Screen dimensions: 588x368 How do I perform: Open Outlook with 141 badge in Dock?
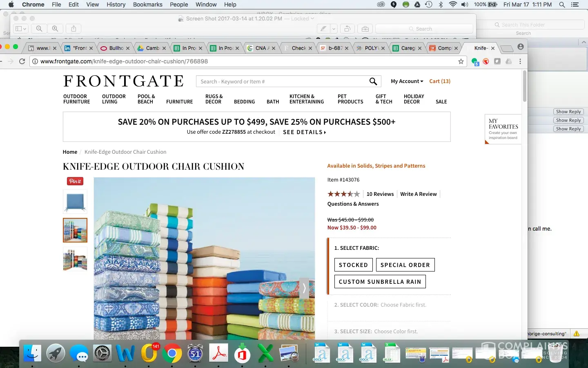(149, 353)
